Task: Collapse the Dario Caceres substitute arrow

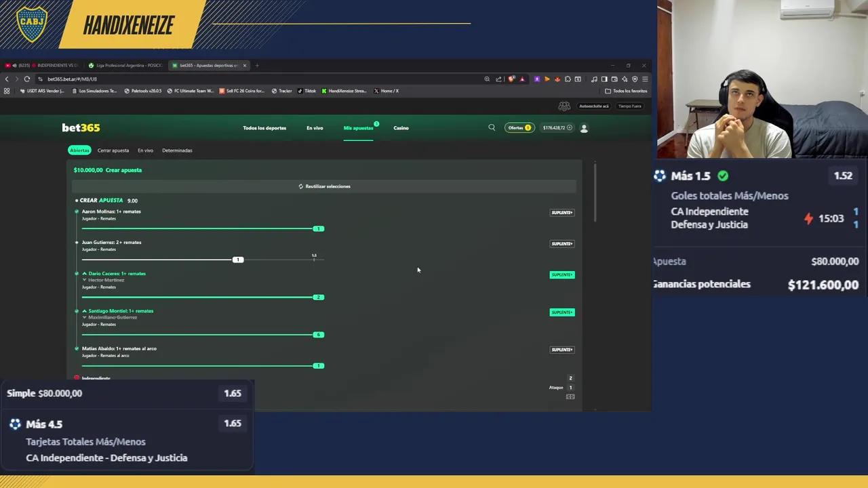Action: [x=85, y=274]
